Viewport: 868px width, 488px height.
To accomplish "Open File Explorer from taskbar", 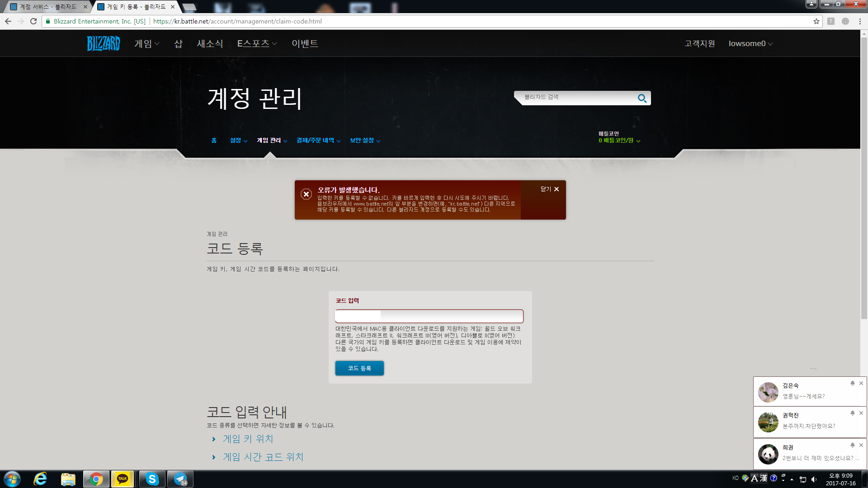I will [x=68, y=479].
